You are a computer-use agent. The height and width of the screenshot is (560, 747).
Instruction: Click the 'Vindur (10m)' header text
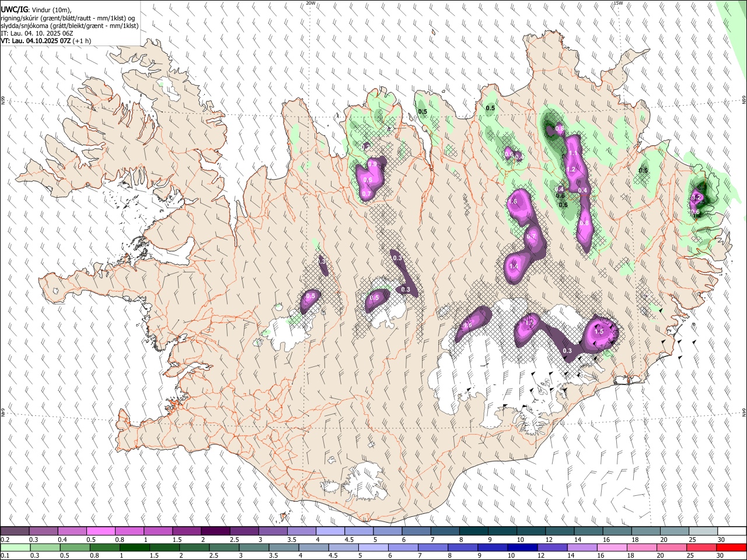tap(51, 10)
